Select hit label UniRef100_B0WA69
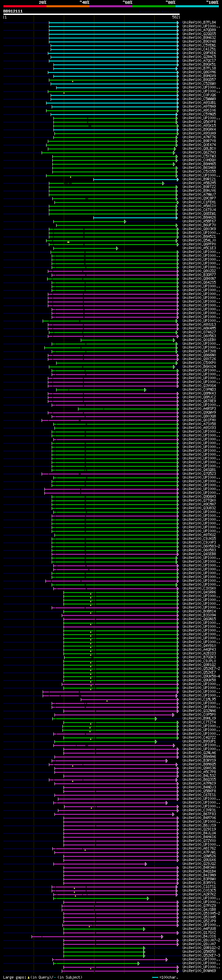Screen dimensions: 222x980 [199, 971]
